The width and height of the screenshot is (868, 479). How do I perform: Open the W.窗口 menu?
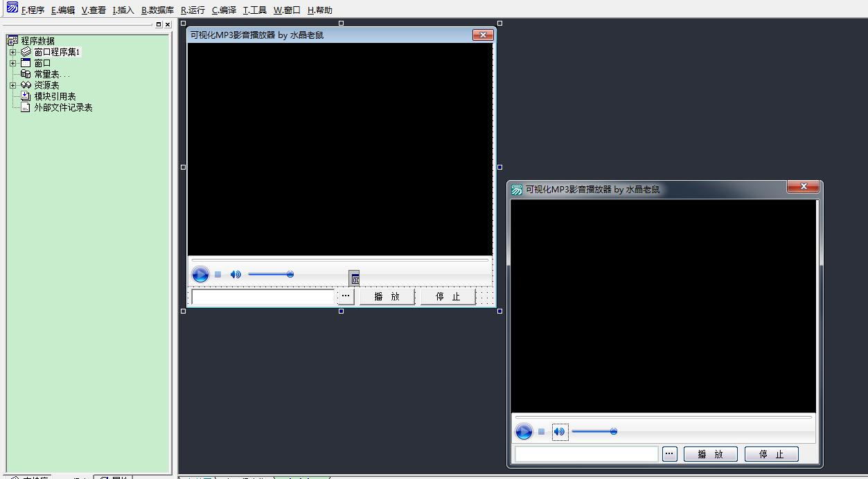(x=287, y=10)
